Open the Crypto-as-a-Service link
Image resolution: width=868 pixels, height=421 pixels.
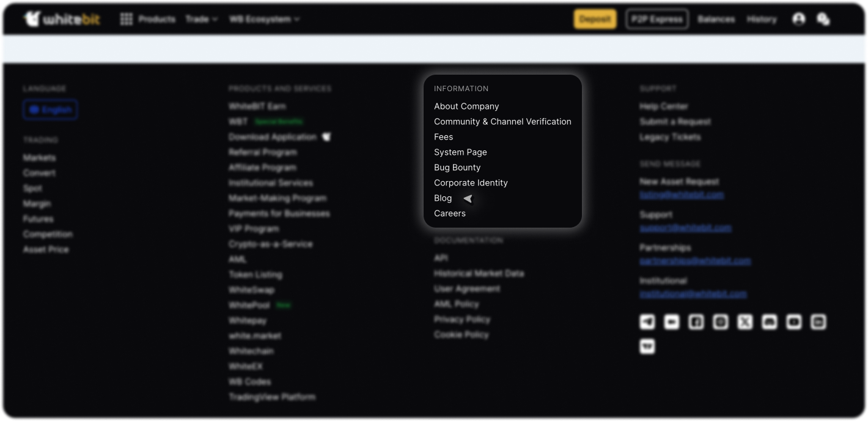271,244
